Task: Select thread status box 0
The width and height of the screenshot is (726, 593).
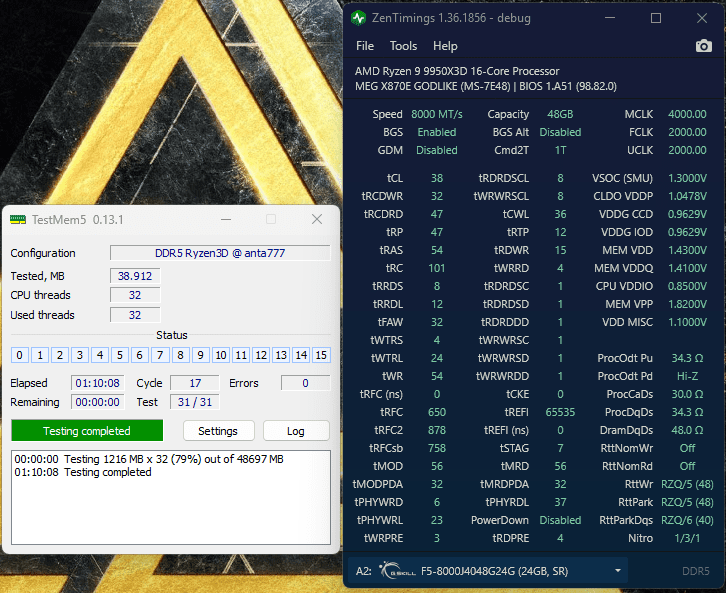Action: pyautogui.click(x=19, y=355)
